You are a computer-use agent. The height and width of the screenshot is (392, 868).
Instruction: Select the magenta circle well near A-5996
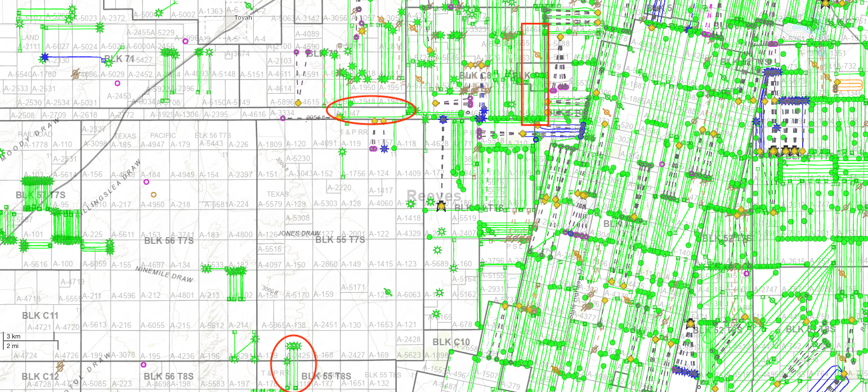tap(186, 41)
